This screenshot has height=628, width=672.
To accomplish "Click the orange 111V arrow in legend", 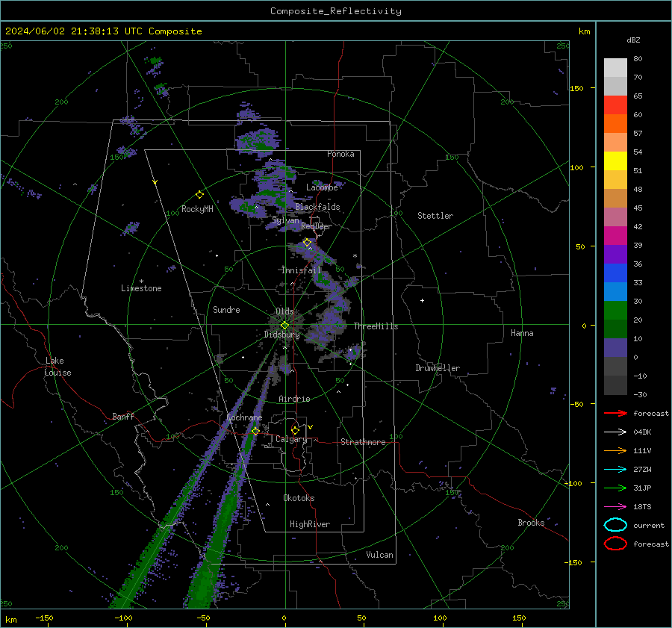I will point(615,450).
